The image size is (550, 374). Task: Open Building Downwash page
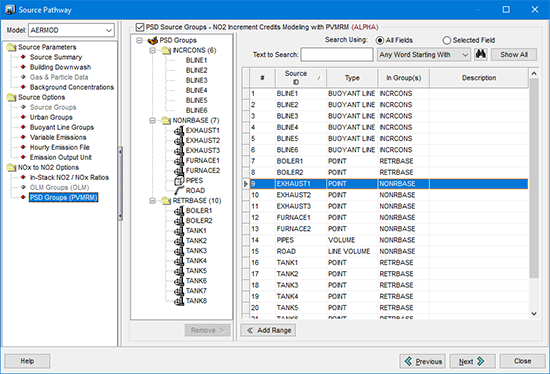tap(60, 67)
